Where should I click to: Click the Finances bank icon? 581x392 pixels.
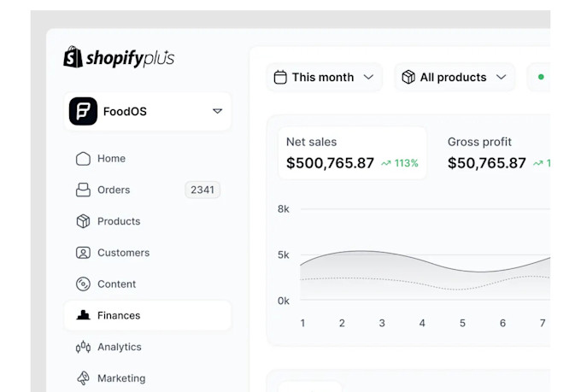tap(83, 315)
